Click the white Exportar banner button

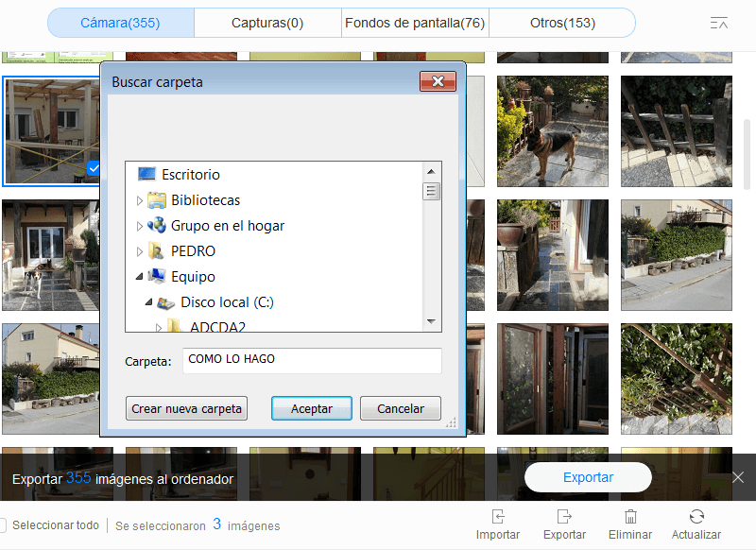(x=588, y=477)
